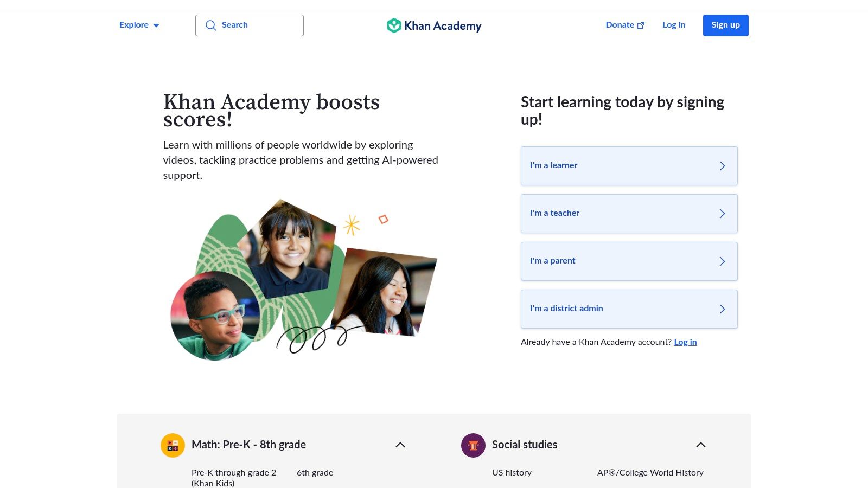Click the arrow on the I'm a learner card
The height and width of the screenshot is (488, 868).
point(723,166)
